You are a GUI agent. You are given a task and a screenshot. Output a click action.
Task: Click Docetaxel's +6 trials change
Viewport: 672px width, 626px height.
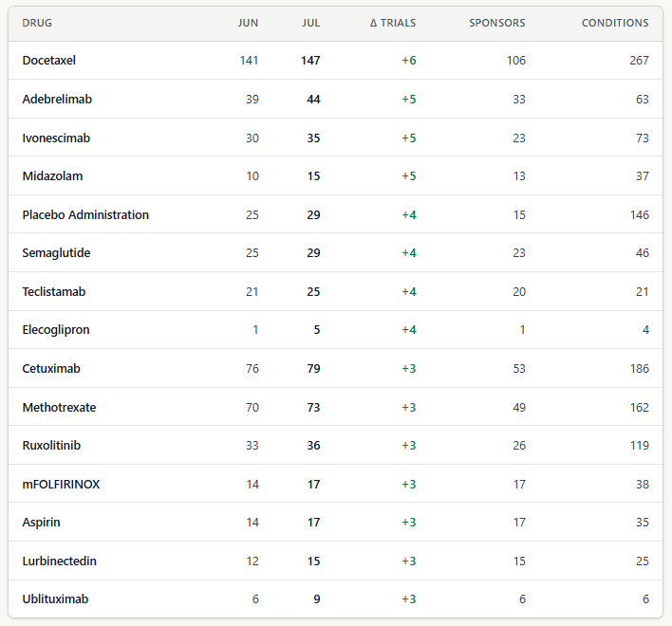(x=409, y=61)
